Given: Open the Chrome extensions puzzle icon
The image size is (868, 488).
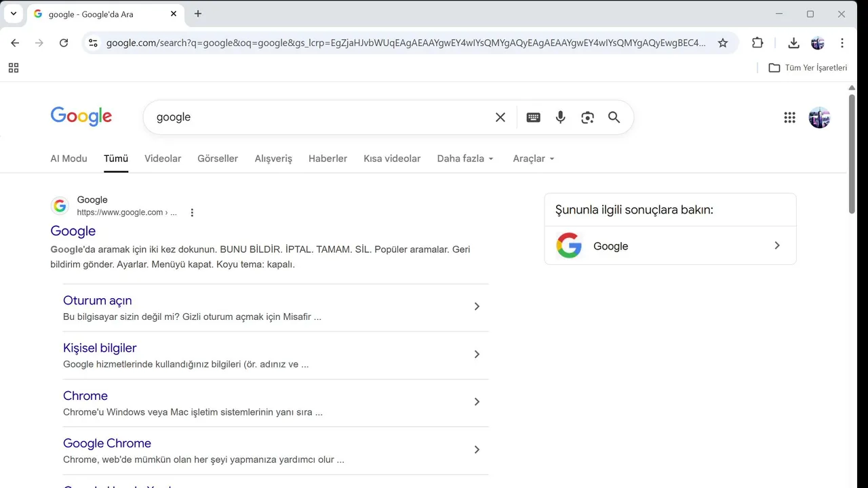Looking at the screenshot, I should click(x=757, y=43).
